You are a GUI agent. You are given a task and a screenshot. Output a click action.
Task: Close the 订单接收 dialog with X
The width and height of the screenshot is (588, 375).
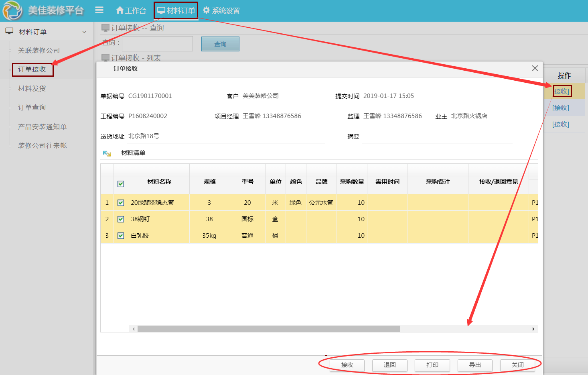[535, 68]
